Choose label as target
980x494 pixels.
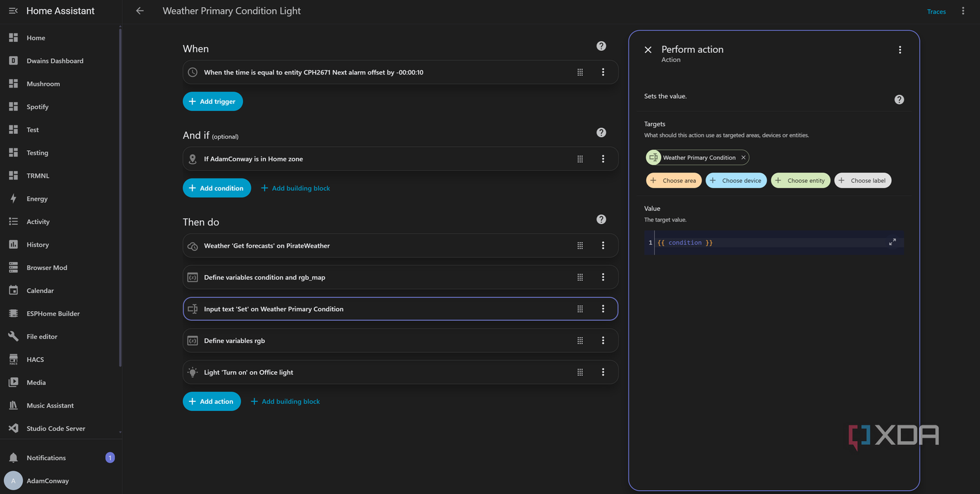pyautogui.click(x=862, y=180)
